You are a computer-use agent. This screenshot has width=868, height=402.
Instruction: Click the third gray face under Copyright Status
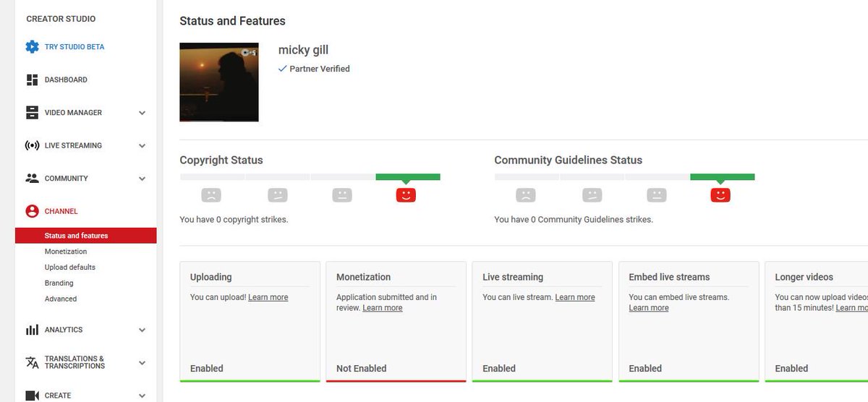[343, 194]
